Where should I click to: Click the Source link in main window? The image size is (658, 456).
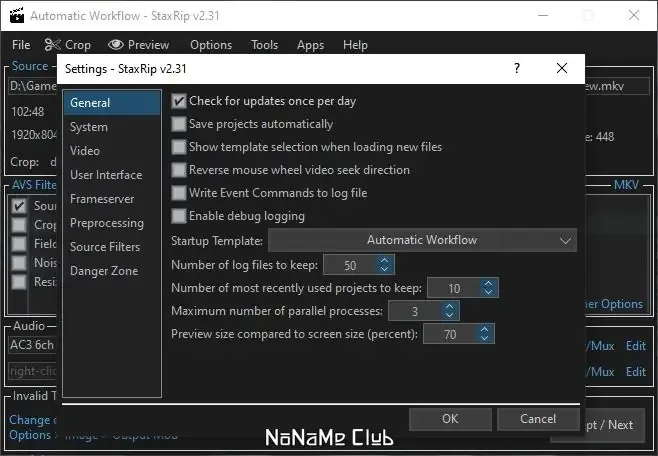click(x=30, y=66)
